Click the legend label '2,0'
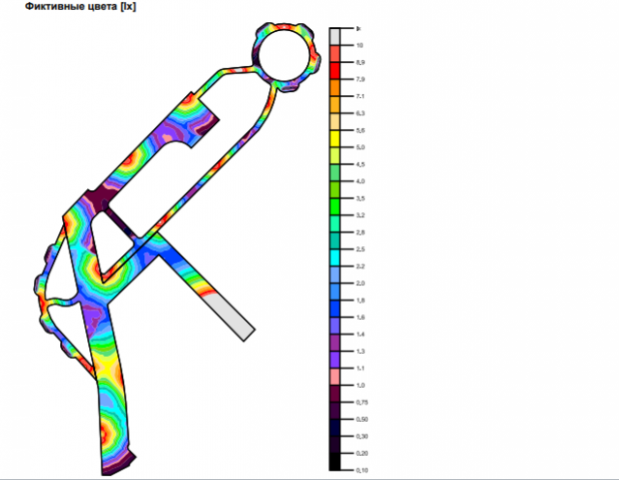 [360, 283]
